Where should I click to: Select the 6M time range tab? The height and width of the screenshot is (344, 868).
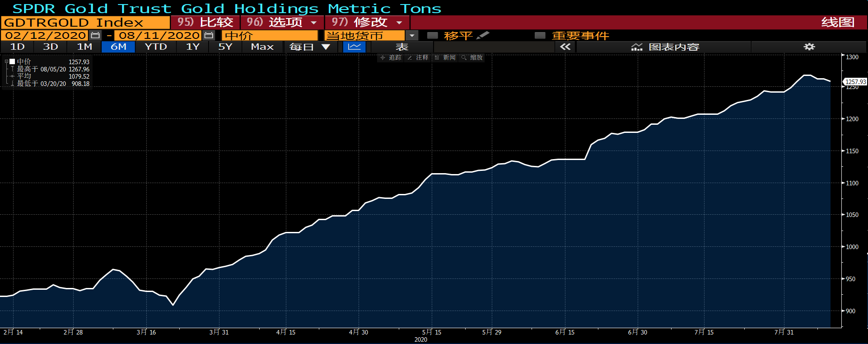click(x=118, y=47)
